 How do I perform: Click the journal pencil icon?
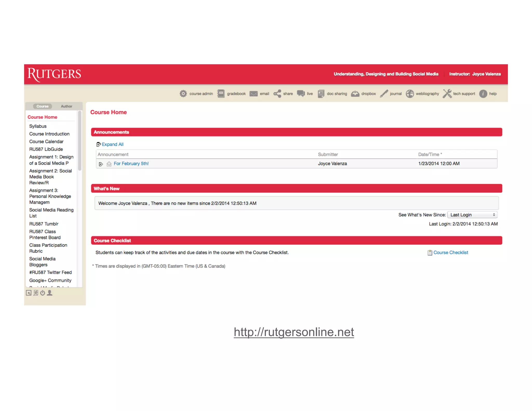384,94
